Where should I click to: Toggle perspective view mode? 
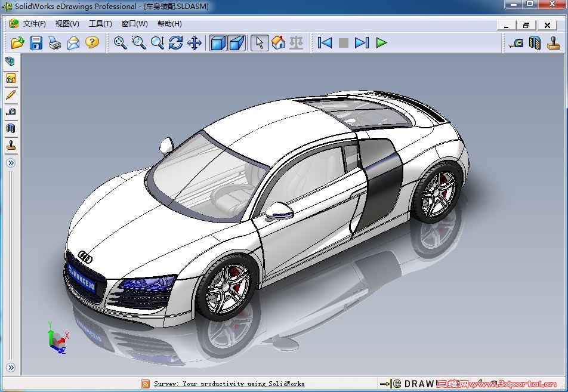tap(236, 43)
